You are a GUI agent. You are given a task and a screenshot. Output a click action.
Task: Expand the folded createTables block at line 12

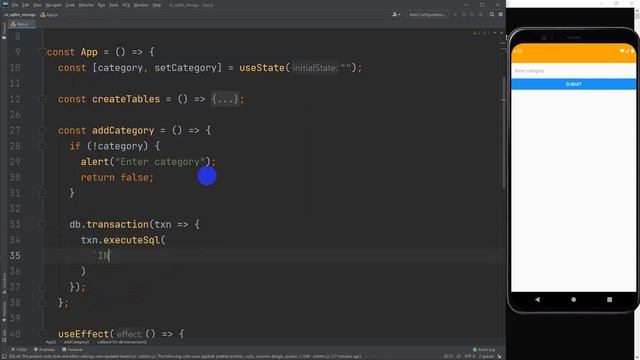pyautogui.click(x=42, y=99)
